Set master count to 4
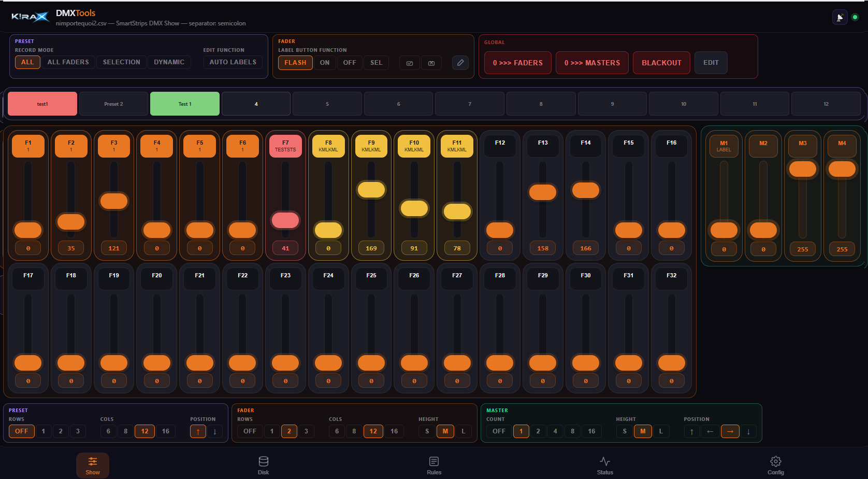868x479 pixels. pyautogui.click(x=555, y=431)
